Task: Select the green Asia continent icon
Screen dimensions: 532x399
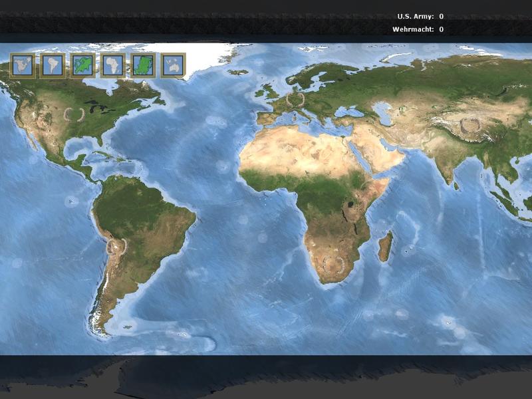Action: (x=143, y=65)
